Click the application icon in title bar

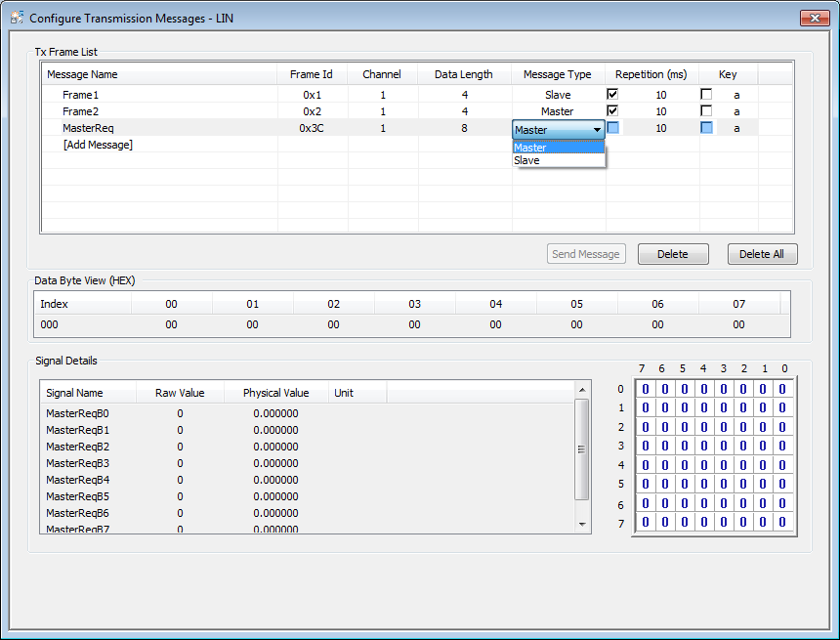tap(17, 18)
